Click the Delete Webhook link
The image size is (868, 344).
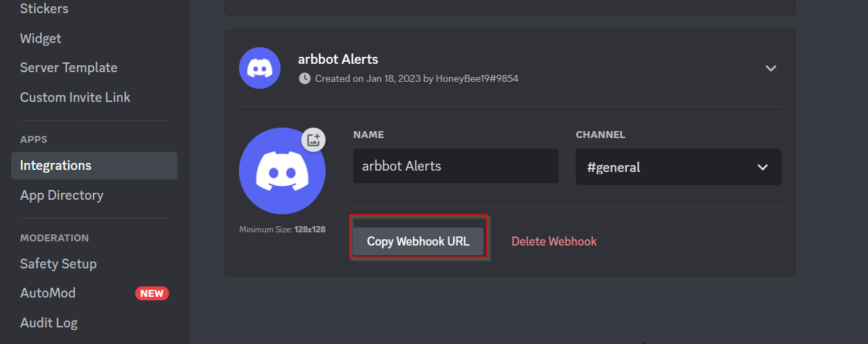(x=553, y=241)
